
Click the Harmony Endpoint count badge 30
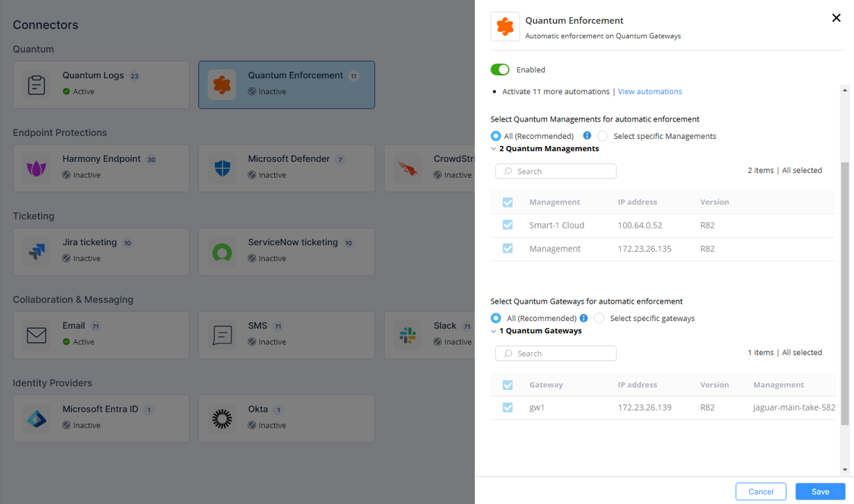(151, 160)
